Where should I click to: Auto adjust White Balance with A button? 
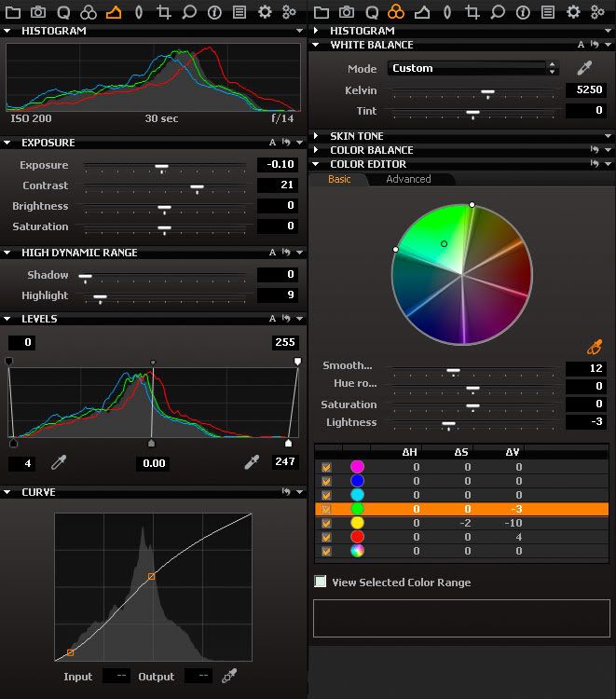coord(581,44)
